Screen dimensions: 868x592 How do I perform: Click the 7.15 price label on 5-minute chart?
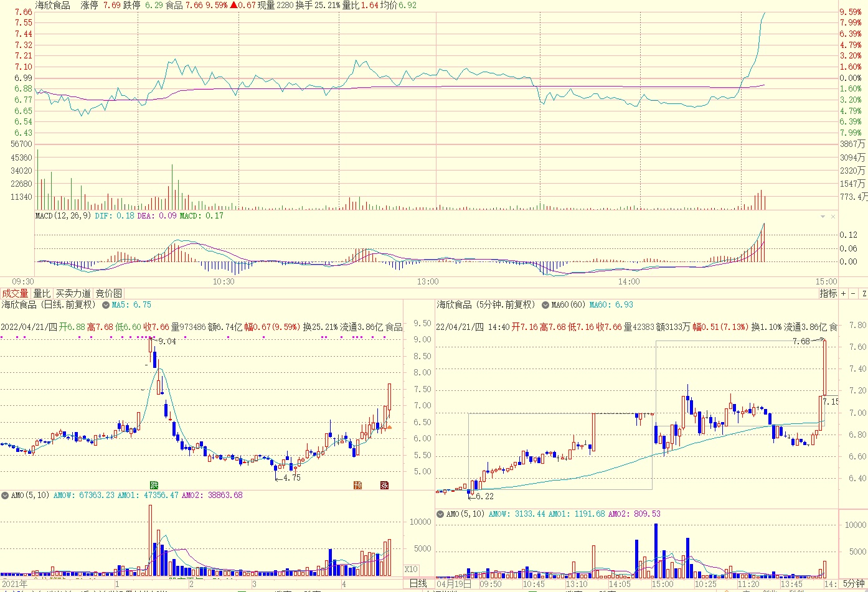(831, 402)
